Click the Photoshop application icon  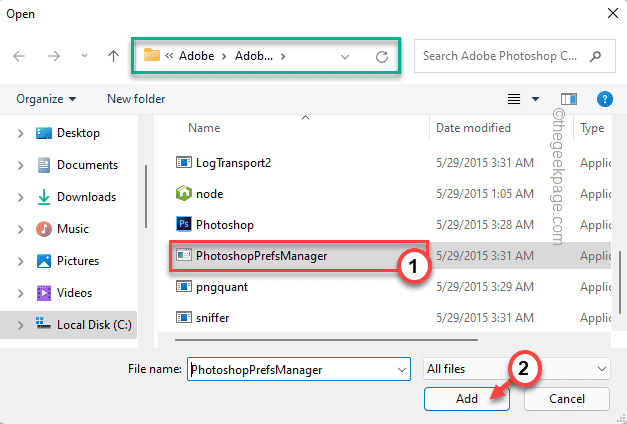pos(183,224)
